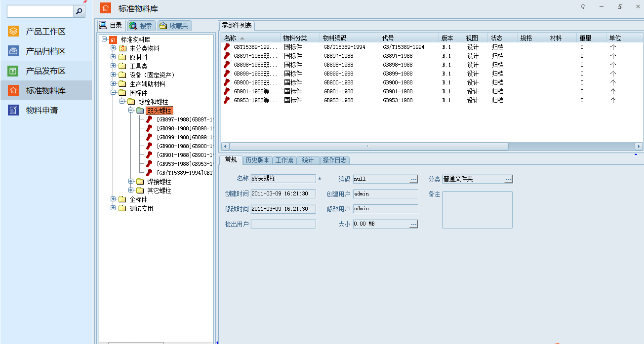
Task: Click the refresh icon in the title bar
Action: [x=583, y=6]
